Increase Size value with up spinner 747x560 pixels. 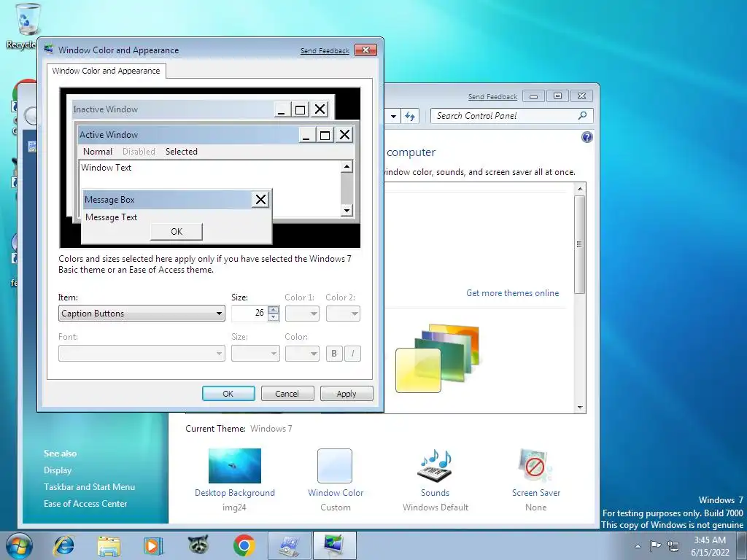tap(274, 309)
